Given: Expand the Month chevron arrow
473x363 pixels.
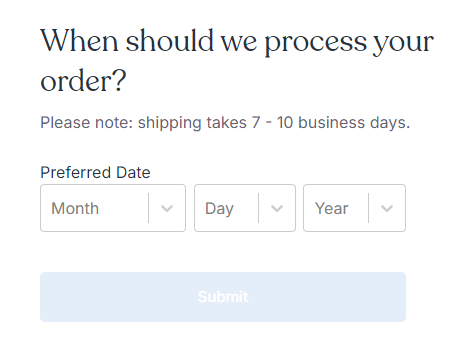Looking at the screenshot, I should click(x=167, y=208).
